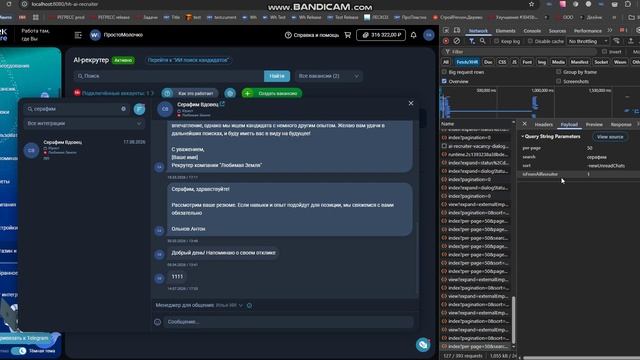Open the round settings icon beside Как это работает
The height and width of the screenshot is (360, 640).
(230, 93)
